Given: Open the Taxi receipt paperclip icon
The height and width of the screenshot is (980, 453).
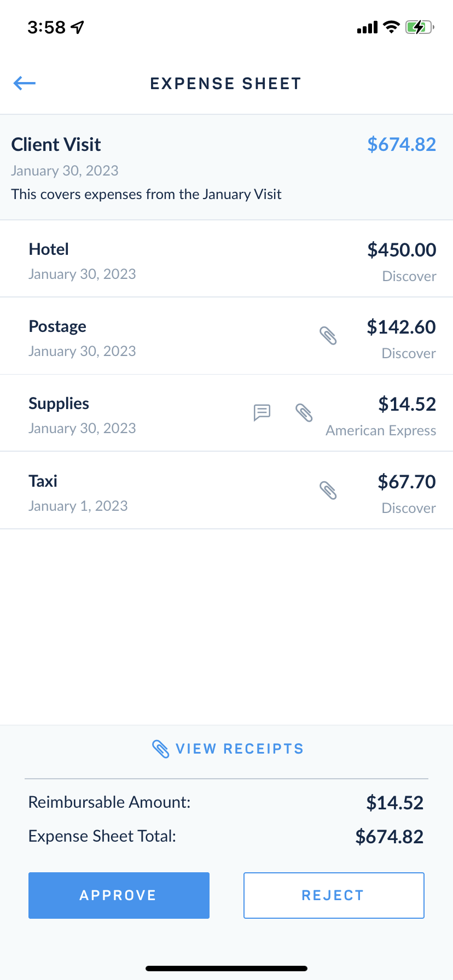Looking at the screenshot, I should coord(328,491).
